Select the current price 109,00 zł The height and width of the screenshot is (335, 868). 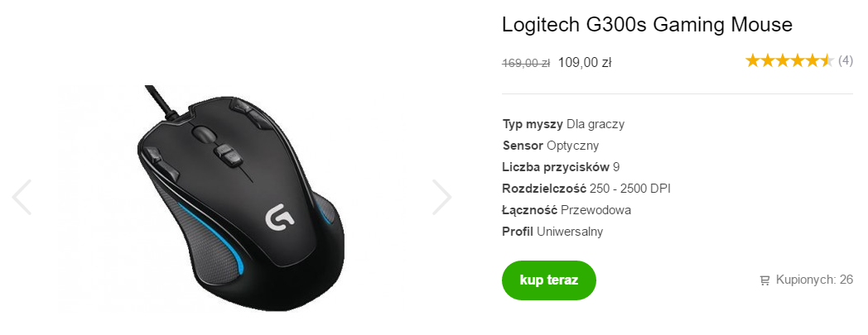coord(585,63)
